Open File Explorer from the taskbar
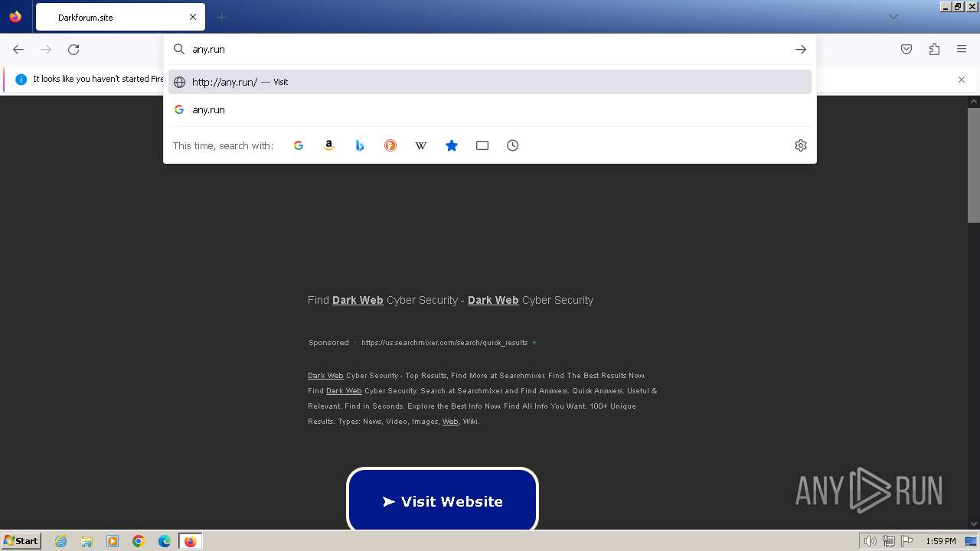 click(87, 541)
